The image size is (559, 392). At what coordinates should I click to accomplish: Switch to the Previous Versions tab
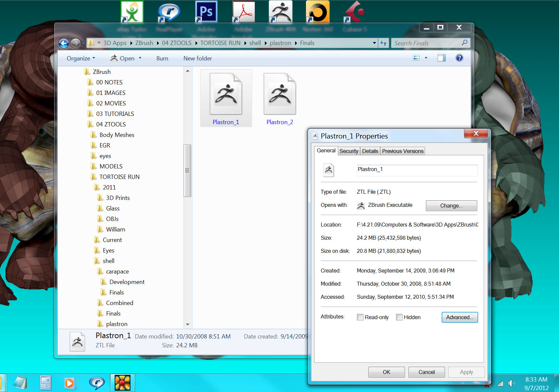coord(403,151)
